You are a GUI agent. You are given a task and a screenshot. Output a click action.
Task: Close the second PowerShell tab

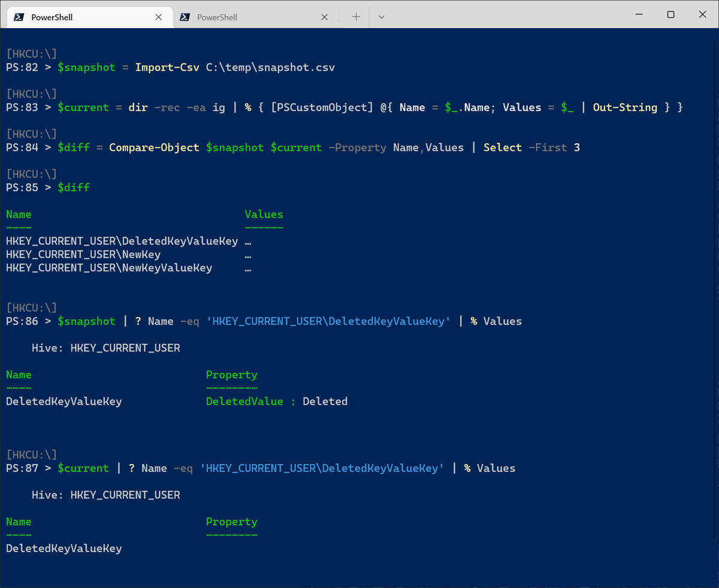click(x=324, y=17)
